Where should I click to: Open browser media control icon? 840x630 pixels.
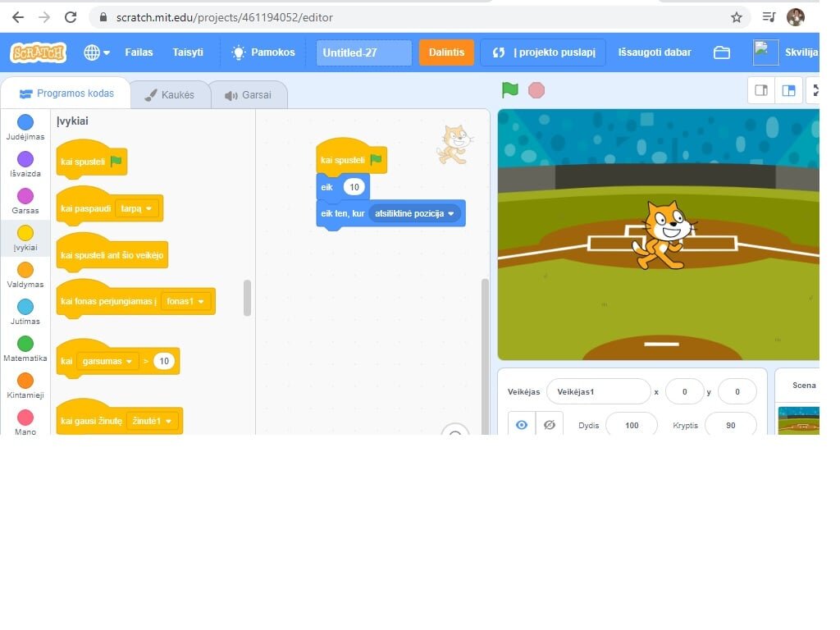click(769, 17)
